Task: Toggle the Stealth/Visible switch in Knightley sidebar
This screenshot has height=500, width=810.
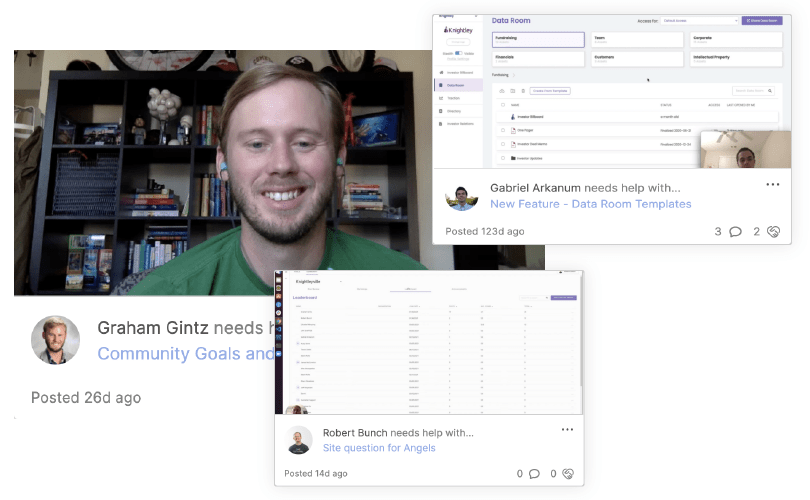Action: click(x=461, y=53)
